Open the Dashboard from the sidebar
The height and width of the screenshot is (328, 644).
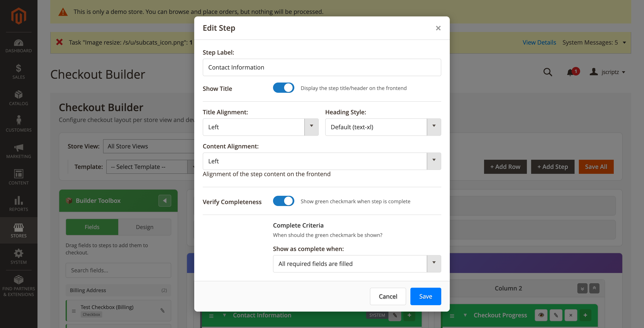(x=19, y=45)
